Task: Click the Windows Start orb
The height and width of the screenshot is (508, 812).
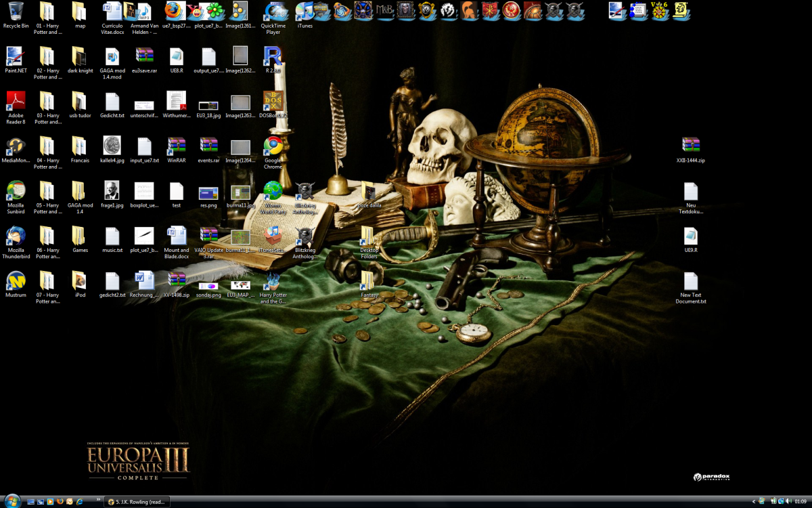Action: pos(12,501)
